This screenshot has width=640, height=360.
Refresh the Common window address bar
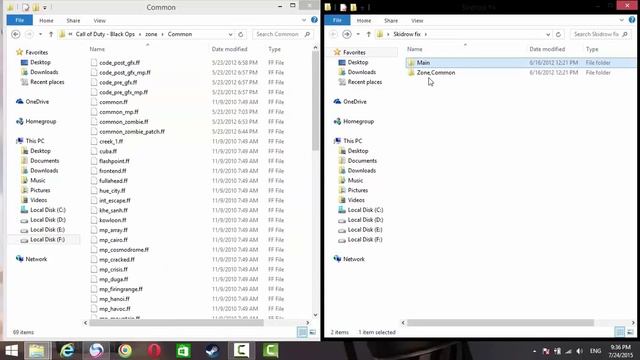pos(241,34)
